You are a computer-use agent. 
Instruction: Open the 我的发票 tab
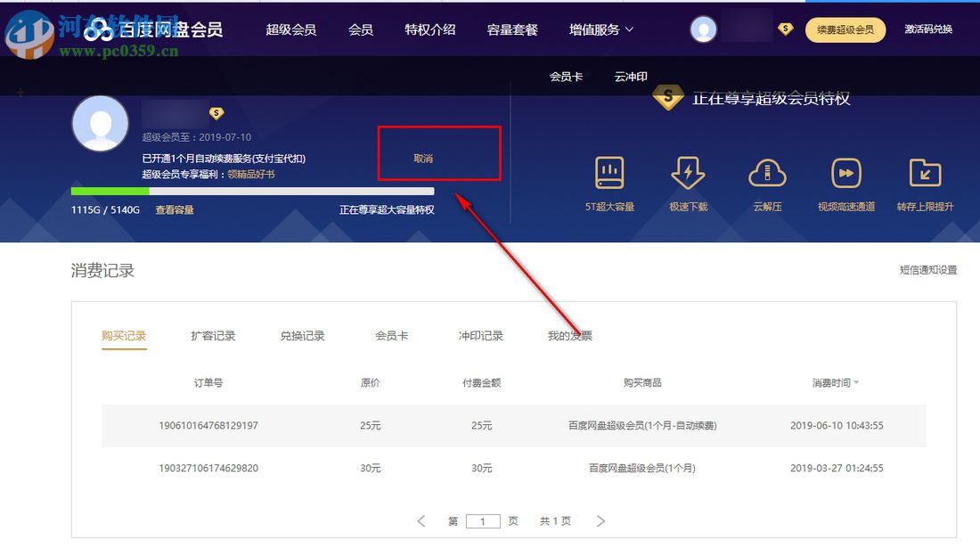[570, 335]
